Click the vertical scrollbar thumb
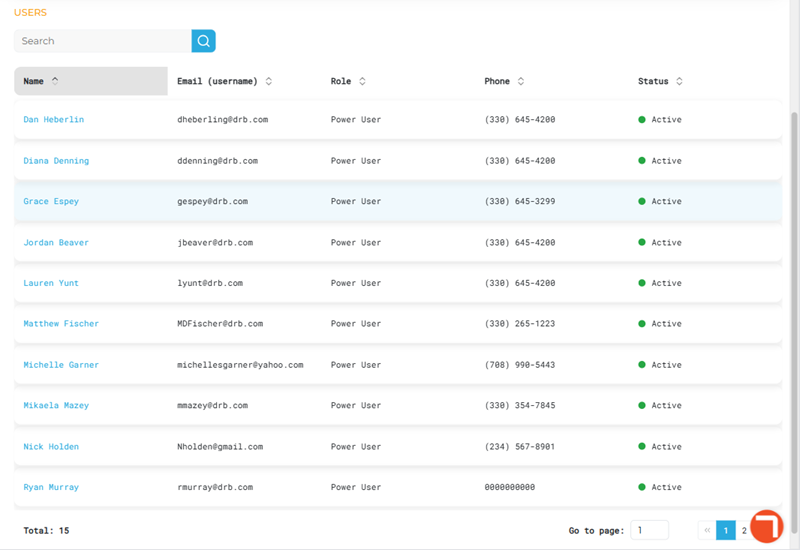 794,321
